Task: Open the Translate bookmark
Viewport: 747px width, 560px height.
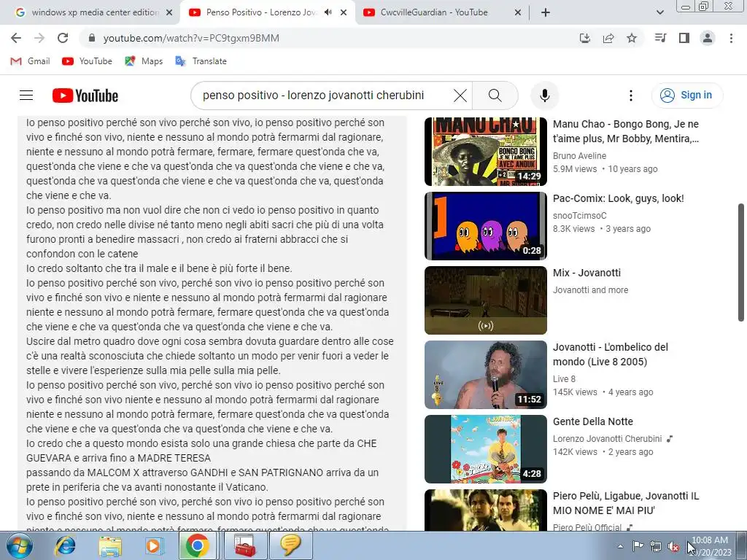Action: pyautogui.click(x=201, y=61)
